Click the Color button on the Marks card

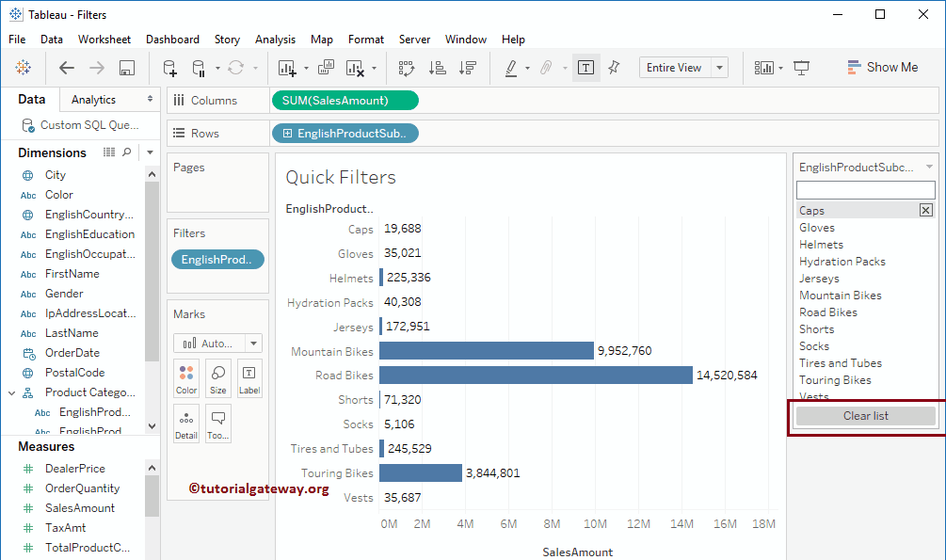pyautogui.click(x=185, y=377)
